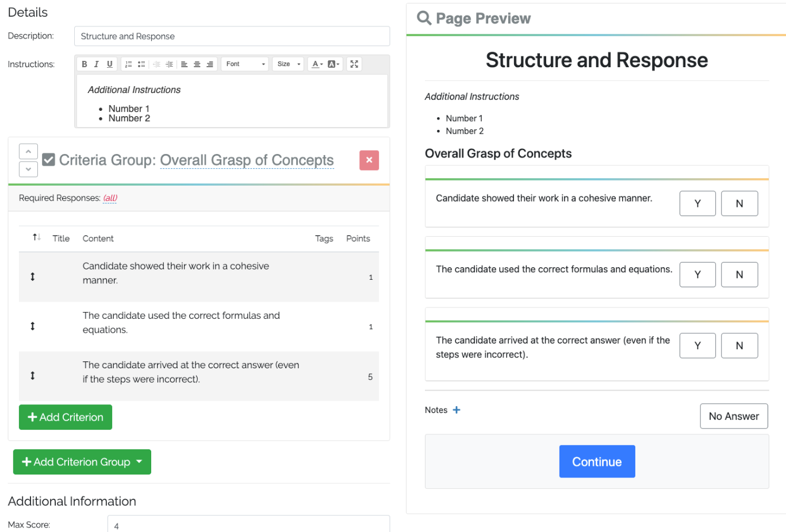Click the Add Criterion button
The height and width of the screenshot is (532, 786).
point(66,417)
